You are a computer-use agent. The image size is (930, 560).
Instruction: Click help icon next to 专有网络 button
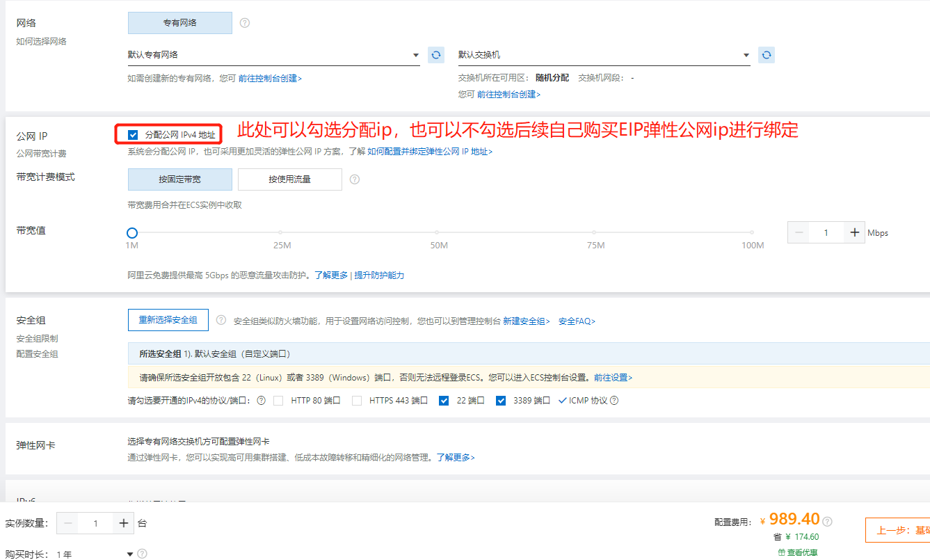click(245, 23)
